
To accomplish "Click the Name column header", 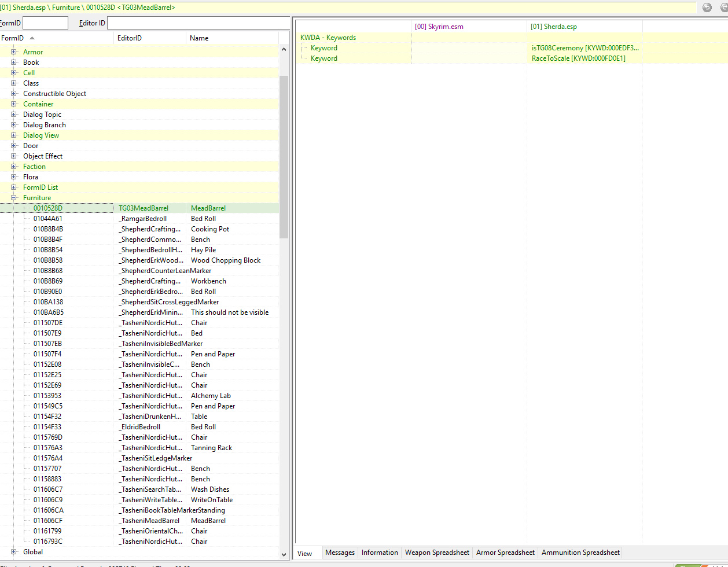I will pos(231,38).
